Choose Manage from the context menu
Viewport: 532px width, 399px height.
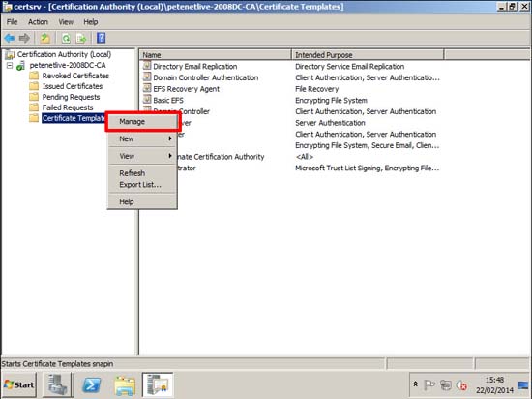(x=142, y=121)
